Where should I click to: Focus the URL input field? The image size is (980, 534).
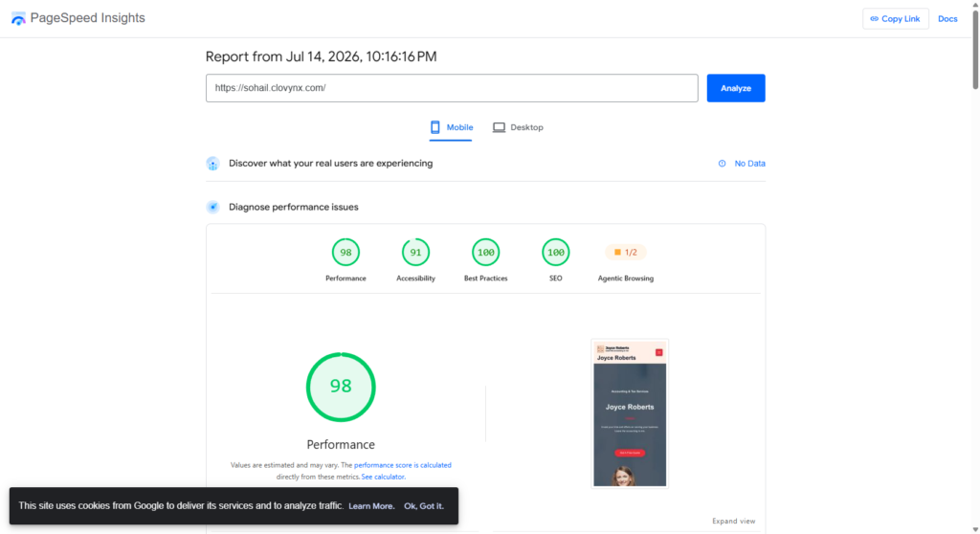pyautogui.click(x=452, y=88)
